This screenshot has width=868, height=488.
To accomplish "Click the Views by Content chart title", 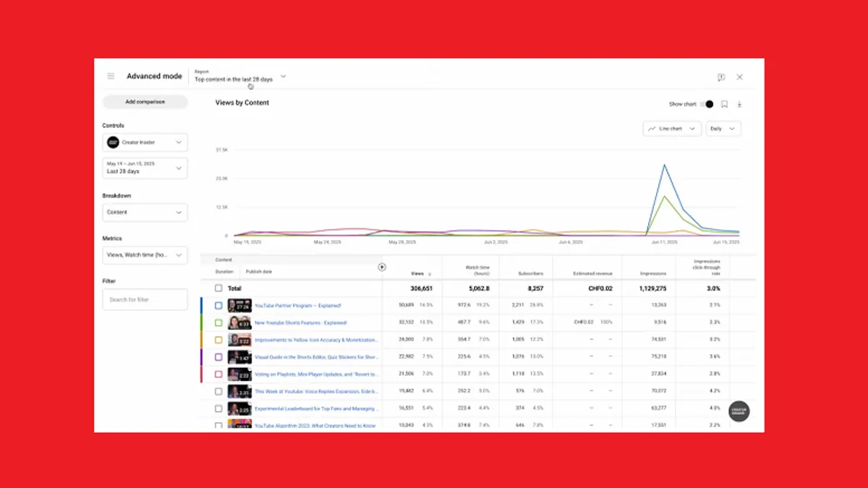I will pyautogui.click(x=242, y=103).
